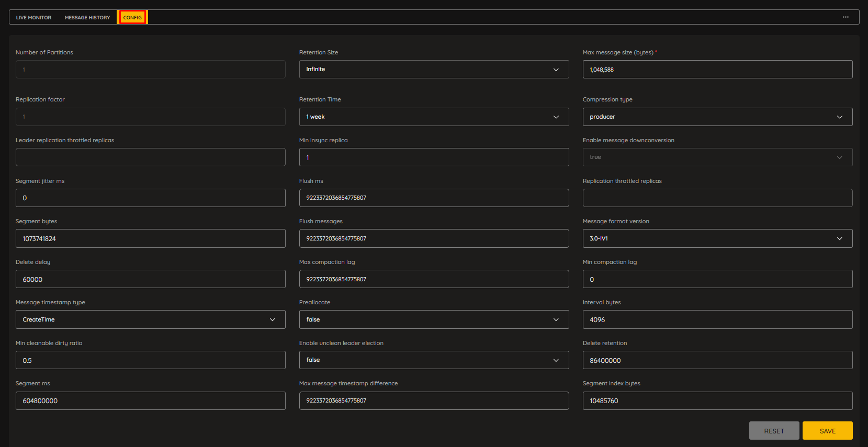Open the Message timestamp type dropdown

[150, 319]
